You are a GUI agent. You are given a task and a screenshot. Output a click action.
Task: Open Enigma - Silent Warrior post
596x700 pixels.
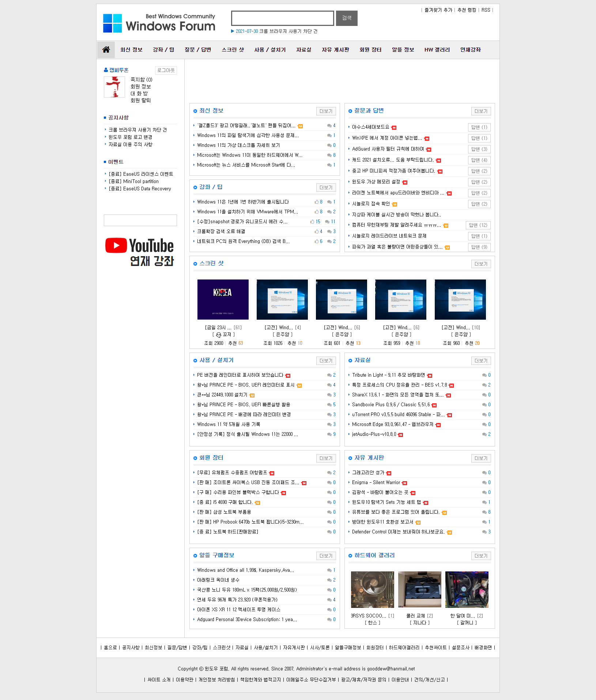click(x=376, y=482)
